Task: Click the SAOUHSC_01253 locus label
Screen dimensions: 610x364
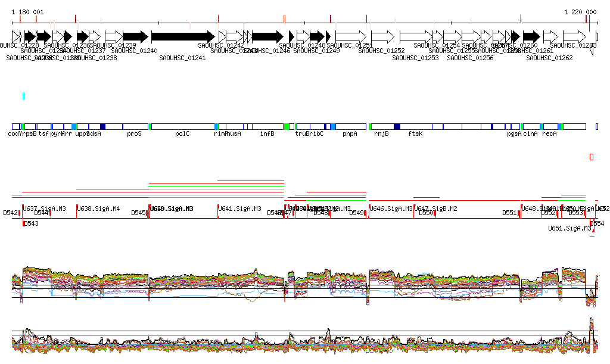Action: tap(415, 58)
